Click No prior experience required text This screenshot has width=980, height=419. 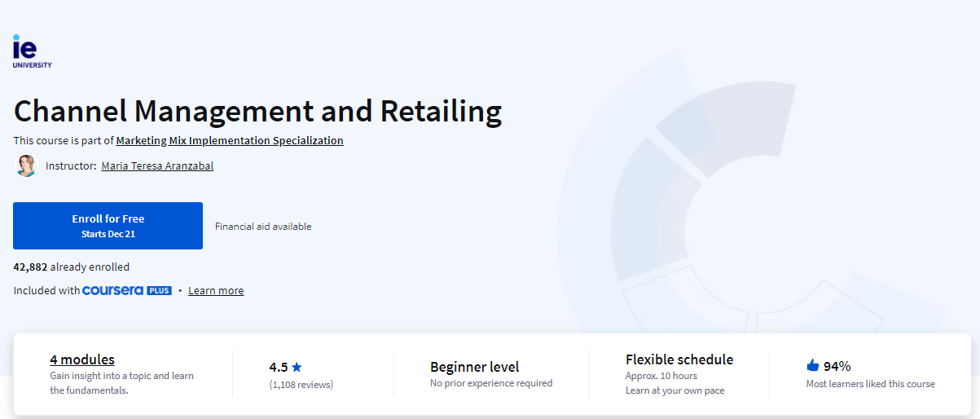pyautogui.click(x=491, y=383)
